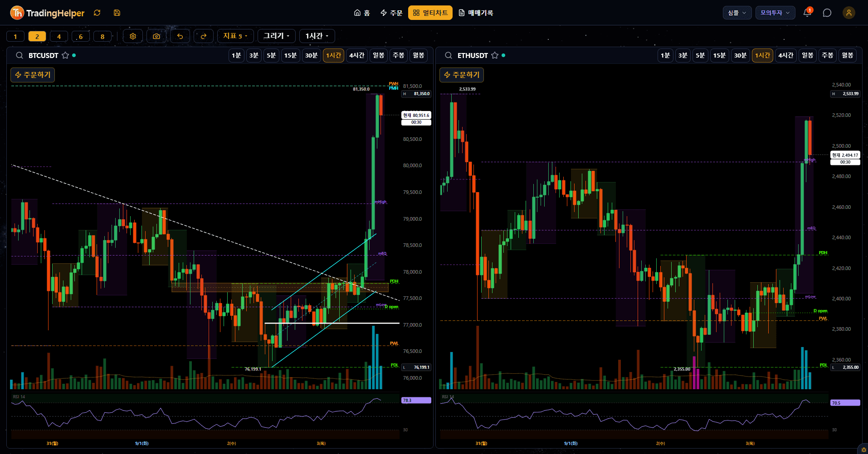Viewport: 868px width, 454px height.
Task: Click the TradingHelper logo
Action: (x=47, y=13)
